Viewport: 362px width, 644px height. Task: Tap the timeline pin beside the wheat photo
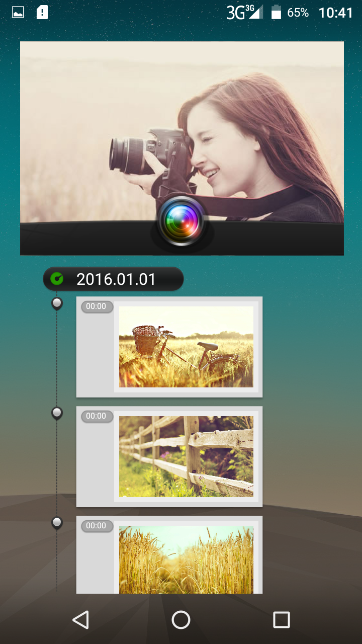tap(57, 523)
